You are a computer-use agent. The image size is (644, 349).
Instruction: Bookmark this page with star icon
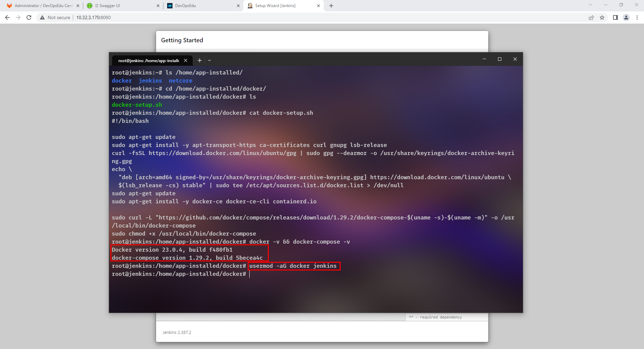[602, 17]
